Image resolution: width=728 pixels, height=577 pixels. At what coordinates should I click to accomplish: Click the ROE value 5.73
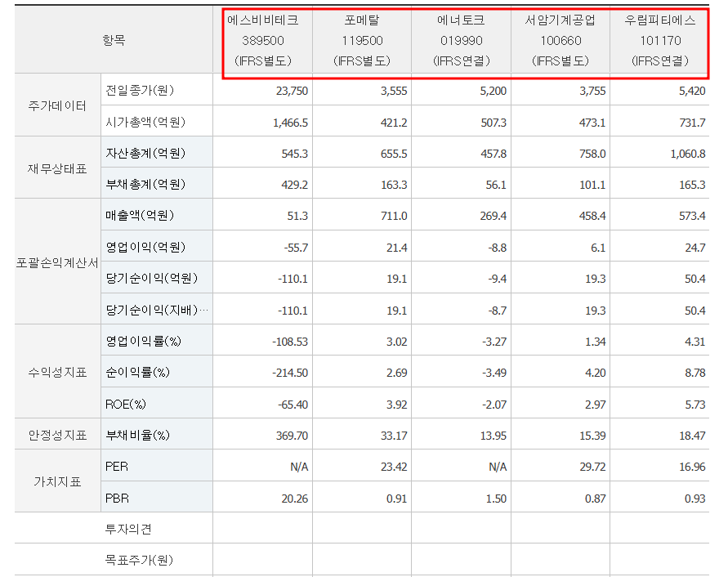pyautogui.click(x=695, y=405)
